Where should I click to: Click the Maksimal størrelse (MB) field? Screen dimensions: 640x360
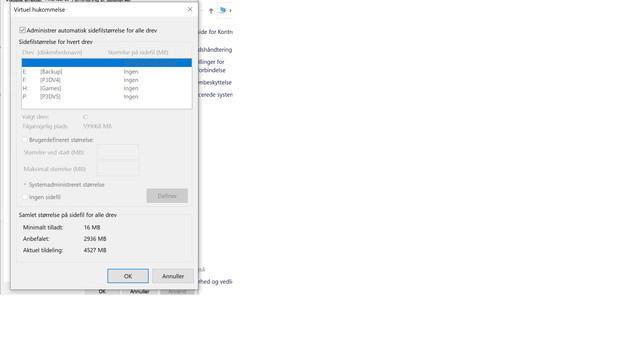(118, 169)
